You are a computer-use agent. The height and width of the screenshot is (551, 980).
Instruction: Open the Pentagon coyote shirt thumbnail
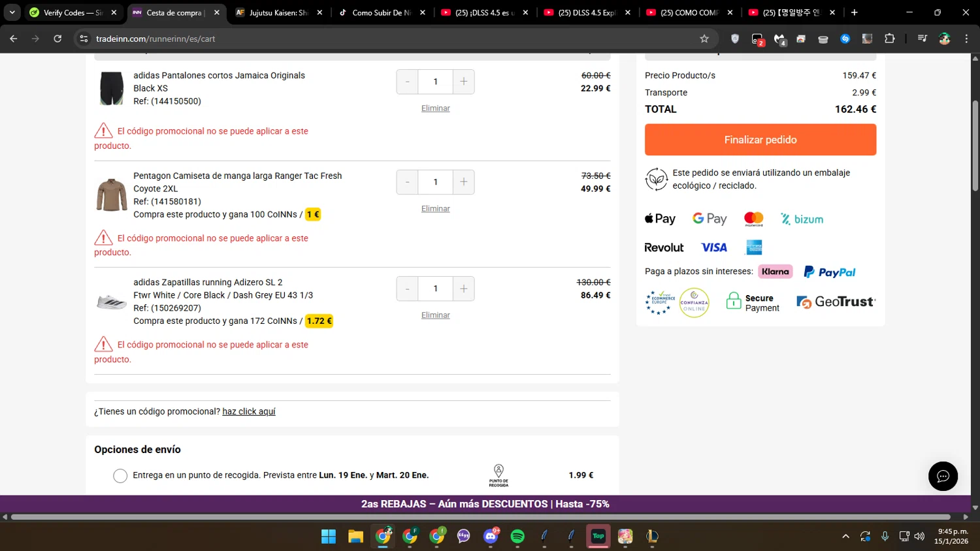[x=112, y=195]
